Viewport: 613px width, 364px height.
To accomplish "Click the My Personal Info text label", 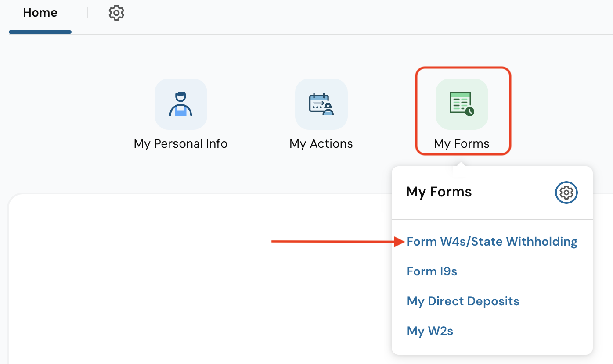I will point(180,144).
